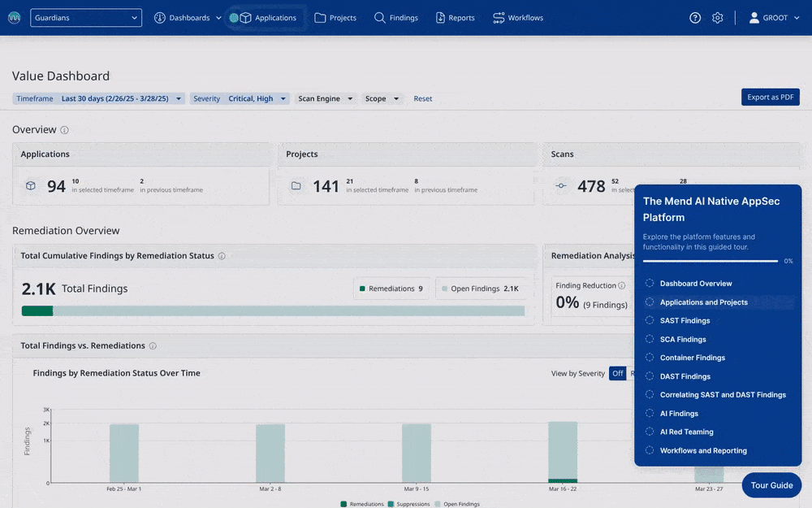The height and width of the screenshot is (508, 812).
Task: Click the Projects folder icon in card
Action: (296, 186)
